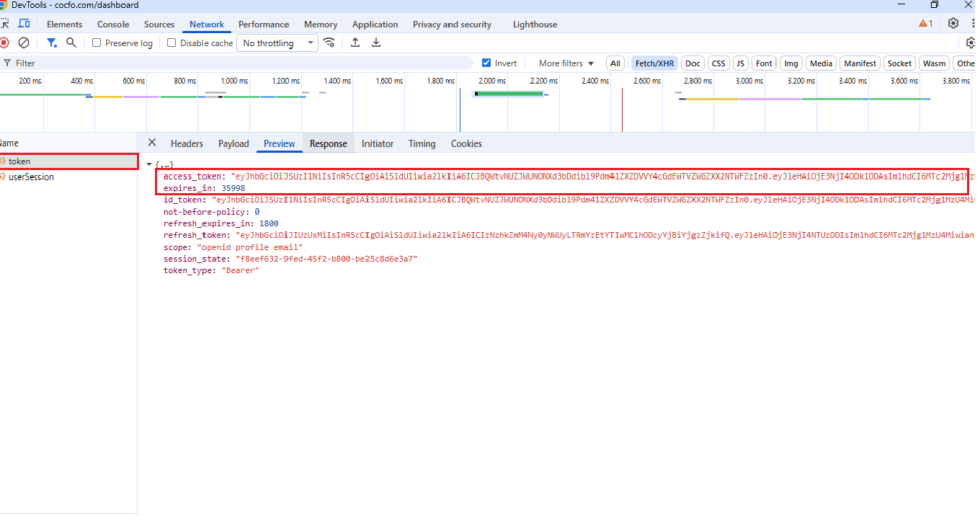The height and width of the screenshot is (516, 980).
Task: Click the export HAR download icon
Action: click(x=376, y=43)
